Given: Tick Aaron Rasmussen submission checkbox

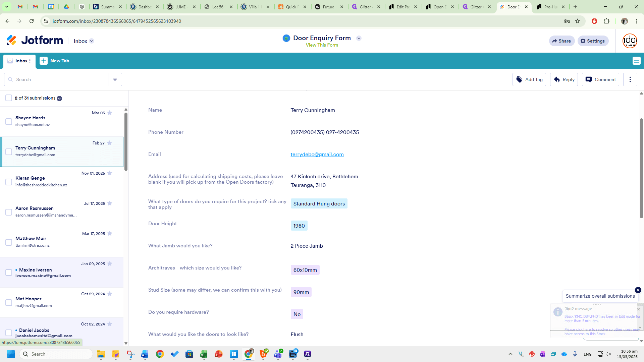Looking at the screenshot, I should click(9, 212).
